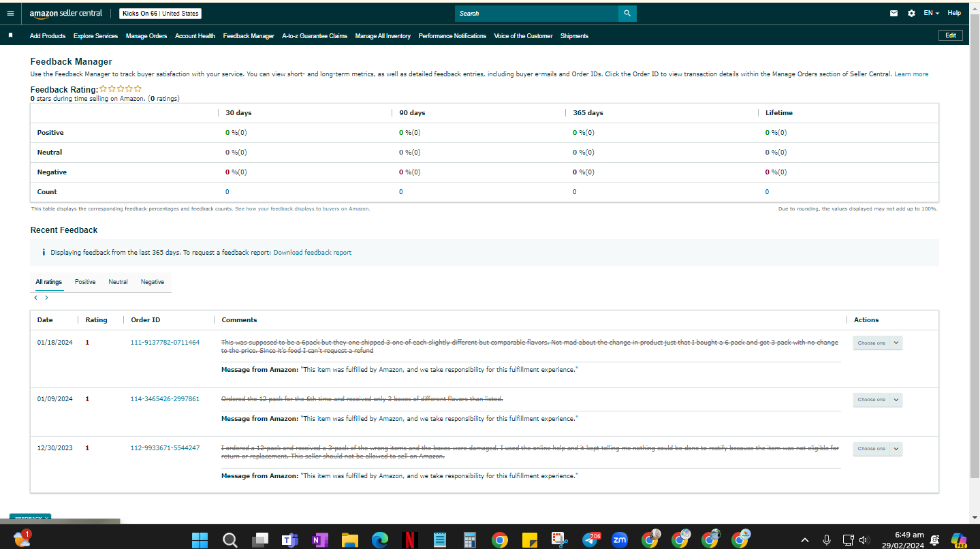This screenshot has width=980, height=549.
Task: Go to previous feedback page arrow
Action: (35, 298)
